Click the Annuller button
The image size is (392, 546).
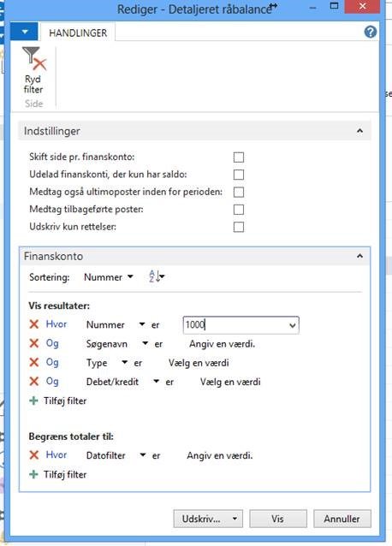click(342, 519)
